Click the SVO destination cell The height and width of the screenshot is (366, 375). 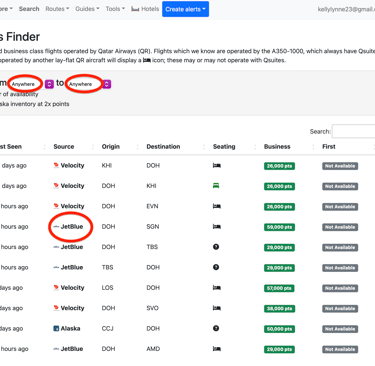pyautogui.click(x=152, y=308)
